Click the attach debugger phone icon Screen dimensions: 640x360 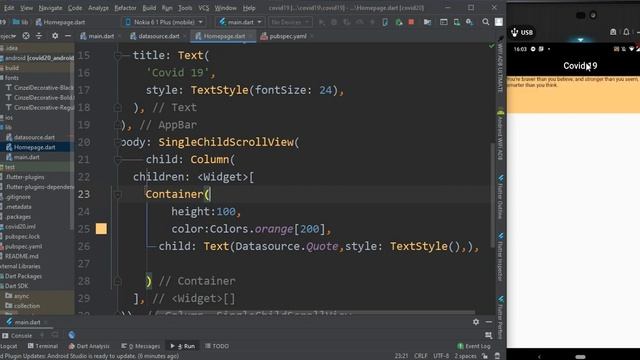(x=385, y=22)
